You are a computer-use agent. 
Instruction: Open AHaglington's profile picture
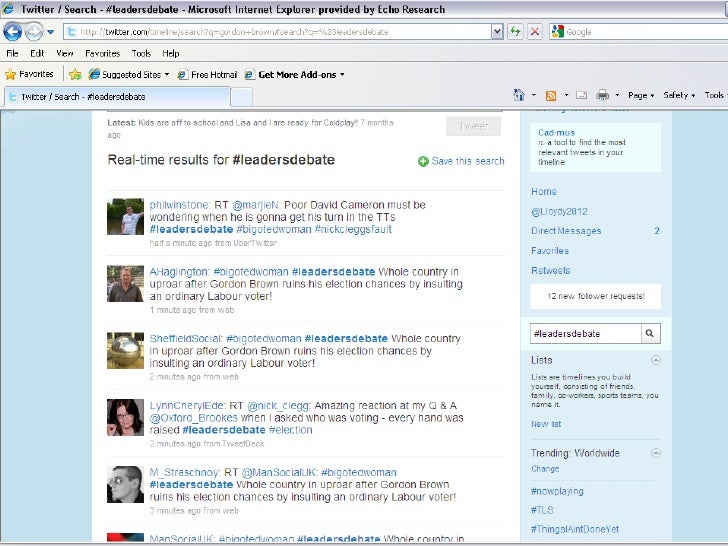pyautogui.click(x=125, y=283)
